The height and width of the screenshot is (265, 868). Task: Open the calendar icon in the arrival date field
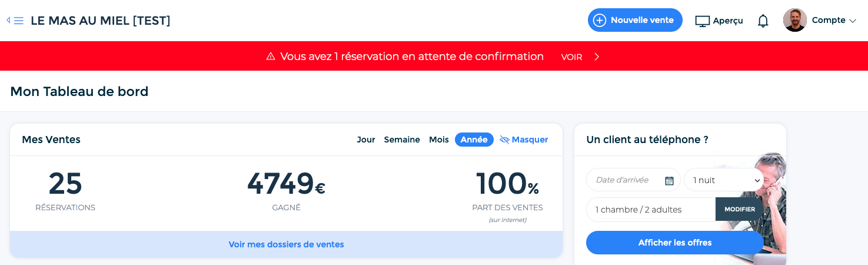(669, 181)
